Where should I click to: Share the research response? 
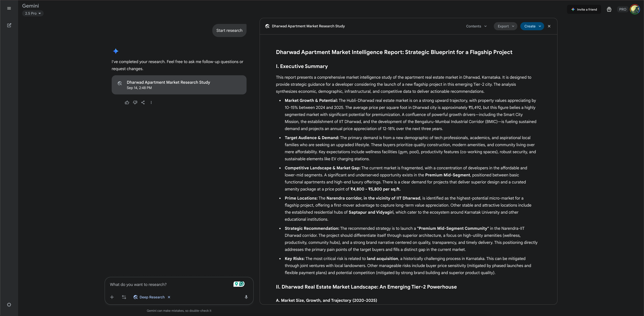coord(143,102)
